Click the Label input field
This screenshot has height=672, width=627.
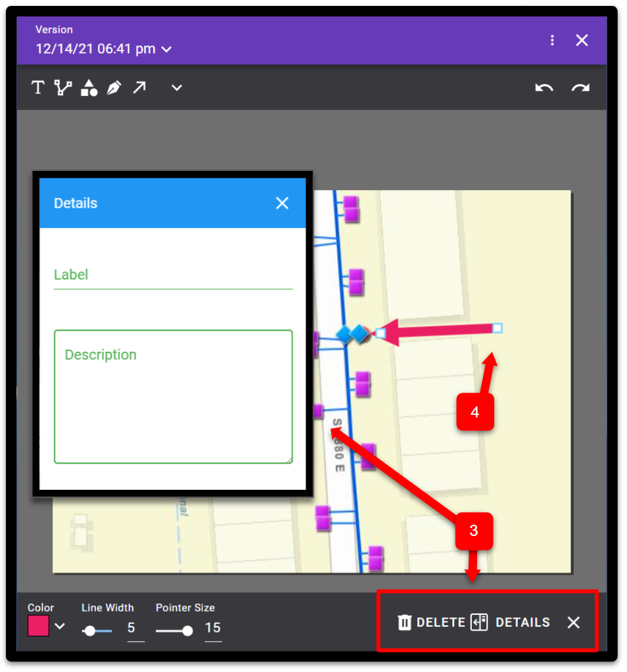click(x=171, y=279)
